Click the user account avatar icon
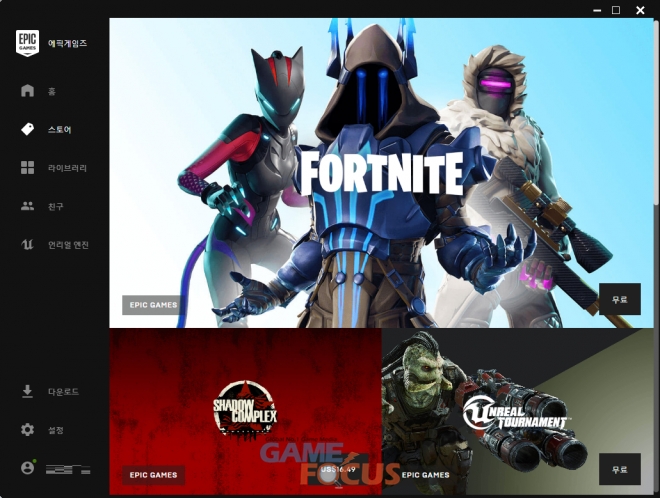 [x=28, y=467]
